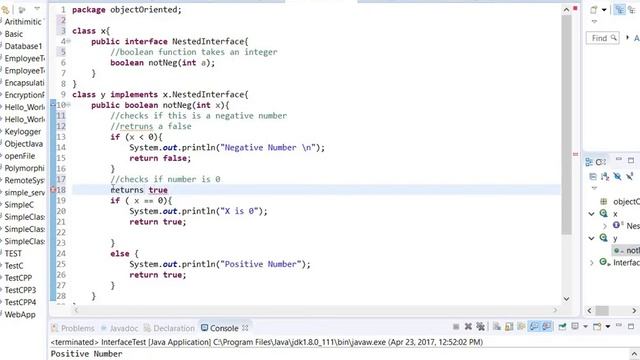Collapse class x in Outline tree

click(x=591, y=213)
